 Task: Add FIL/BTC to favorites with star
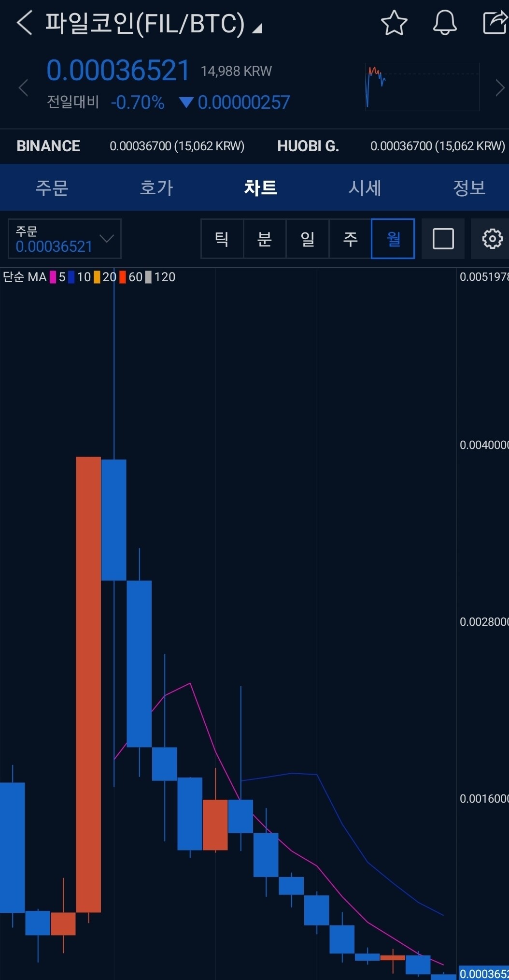tap(394, 23)
